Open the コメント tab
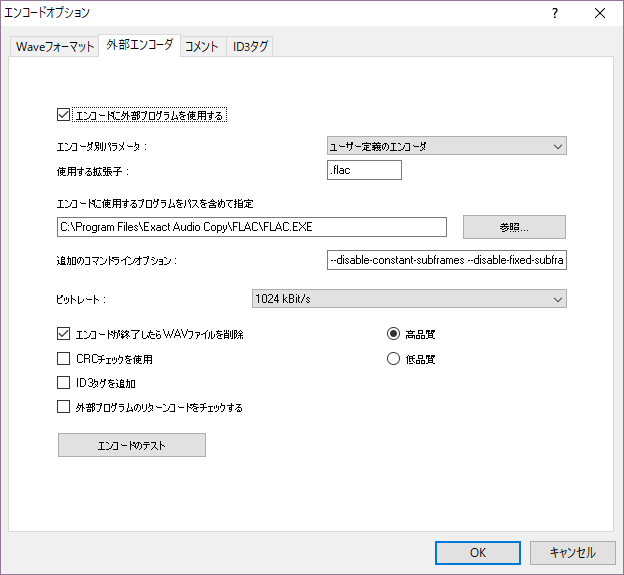The width and height of the screenshot is (624, 575). (201, 47)
